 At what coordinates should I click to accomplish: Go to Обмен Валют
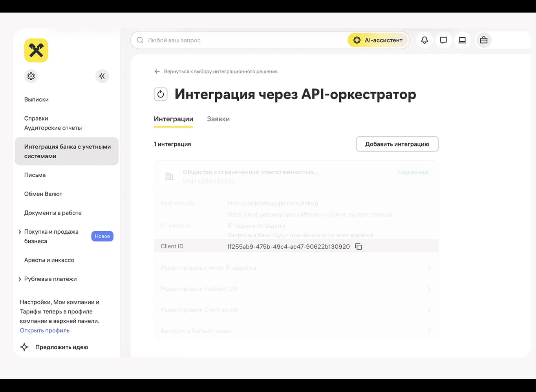coord(43,194)
